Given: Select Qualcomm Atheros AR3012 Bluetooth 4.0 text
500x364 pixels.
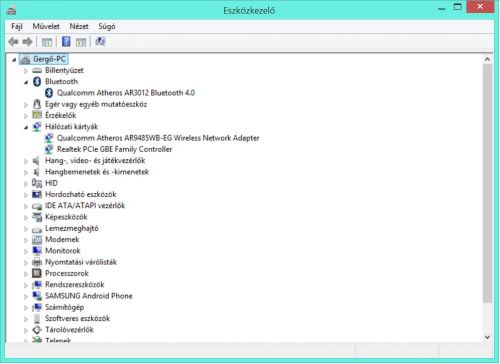Looking at the screenshot, I should [x=126, y=93].
